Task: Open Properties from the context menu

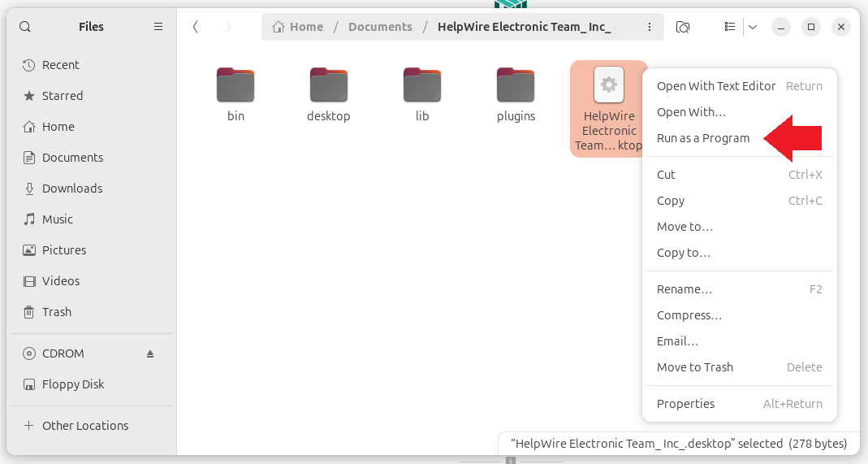Action: (x=740, y=404)
